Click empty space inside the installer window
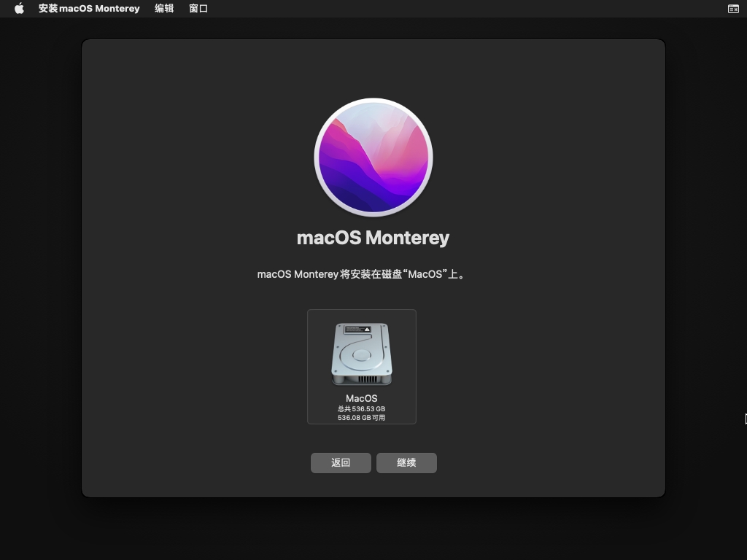 point(182,365)
